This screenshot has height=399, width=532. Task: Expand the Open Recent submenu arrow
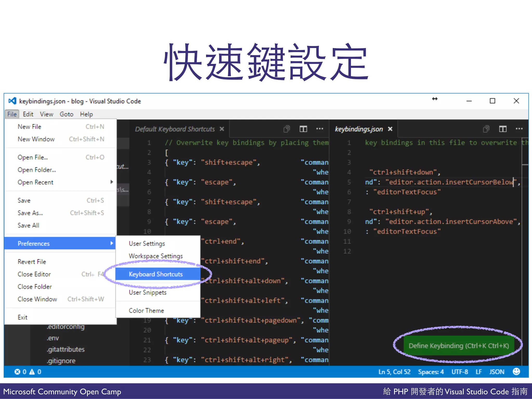112,182
